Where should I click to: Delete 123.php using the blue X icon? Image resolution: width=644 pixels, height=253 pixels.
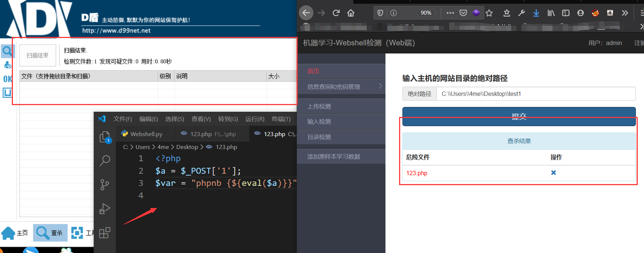click(553, 173)
